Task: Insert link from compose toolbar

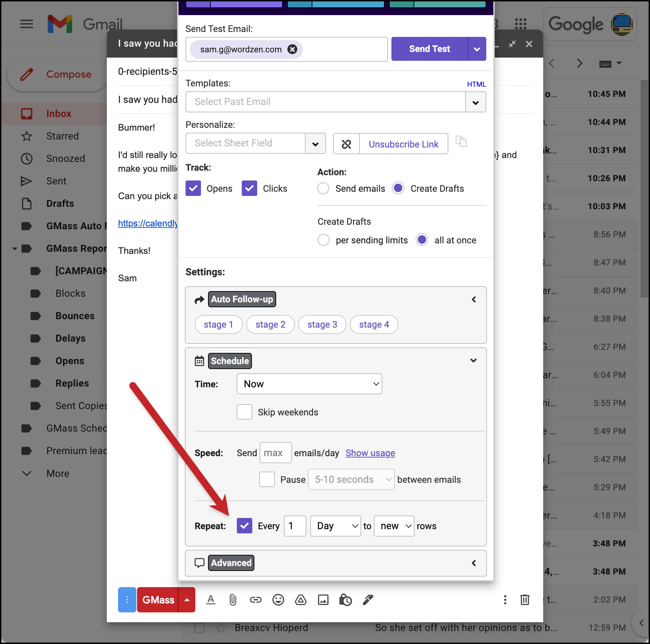Action: tap(255, 600)
